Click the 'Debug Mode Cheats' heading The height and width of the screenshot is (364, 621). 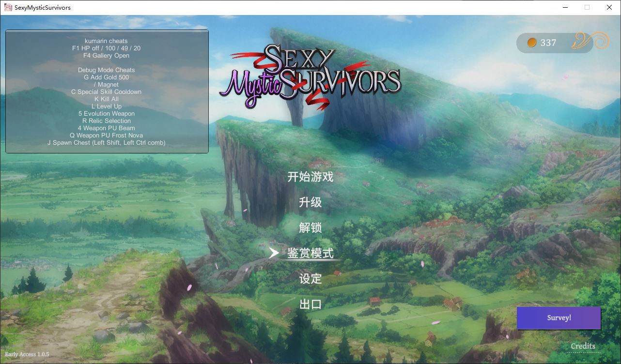[x=107, y=70]
